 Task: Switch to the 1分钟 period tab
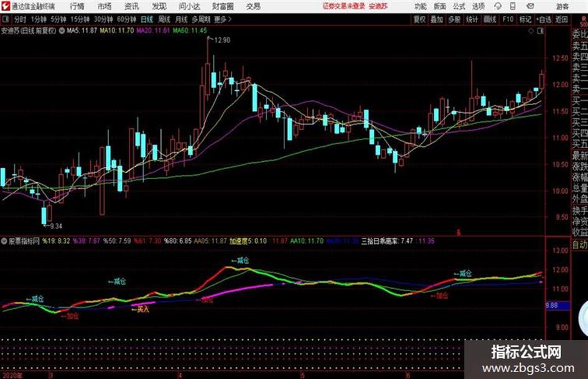coord(38,19)
